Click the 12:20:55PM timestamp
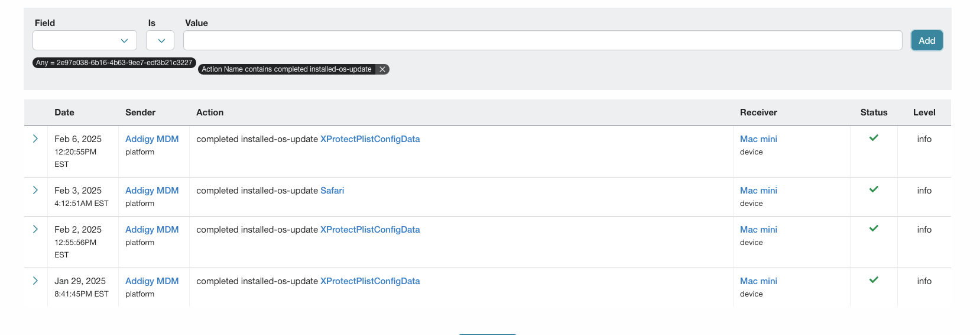 [75, 152]
